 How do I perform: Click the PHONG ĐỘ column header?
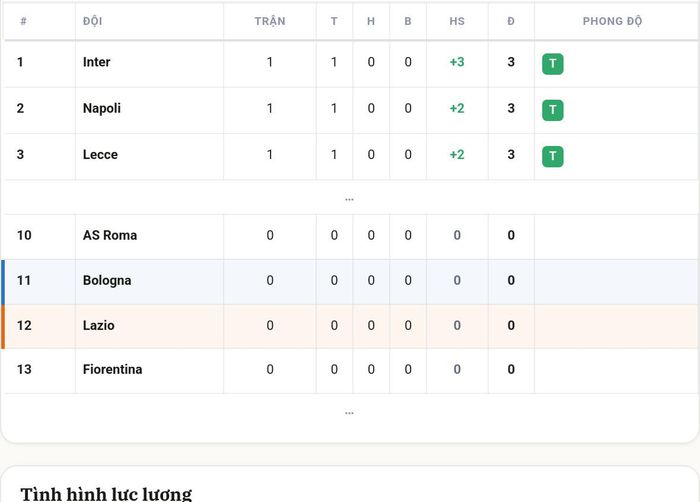tap(612, 21)
